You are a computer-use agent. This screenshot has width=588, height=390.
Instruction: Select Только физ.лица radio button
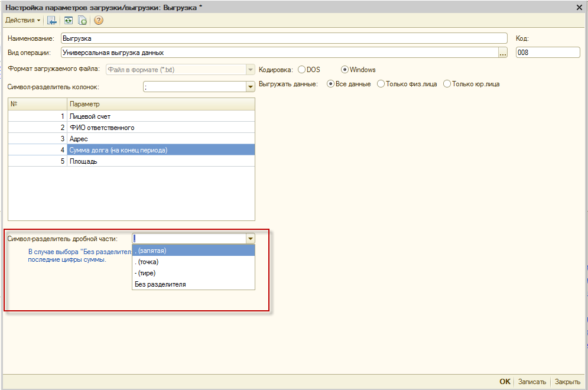coord(381,84)
